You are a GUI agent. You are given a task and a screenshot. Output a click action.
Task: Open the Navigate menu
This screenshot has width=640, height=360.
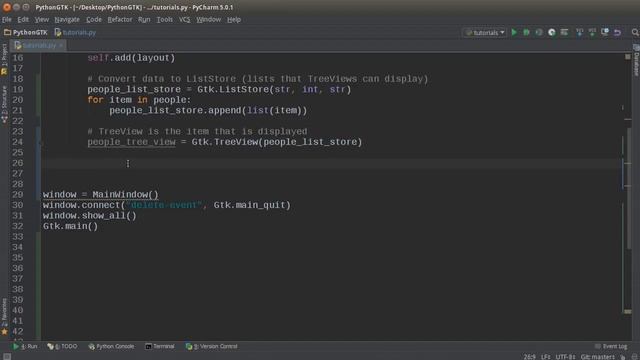point(67,20)
